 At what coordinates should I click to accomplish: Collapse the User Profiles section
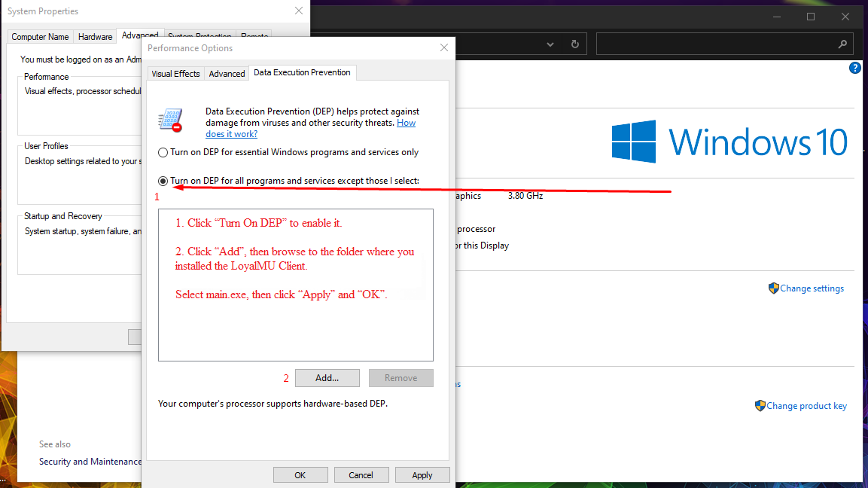tap(47, 145)
